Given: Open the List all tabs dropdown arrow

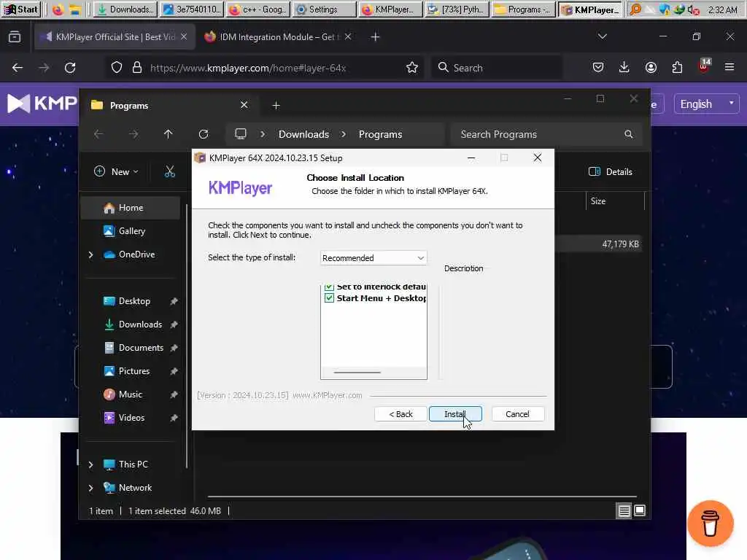Looking at the screenshot, I should (x=602, y=36).
